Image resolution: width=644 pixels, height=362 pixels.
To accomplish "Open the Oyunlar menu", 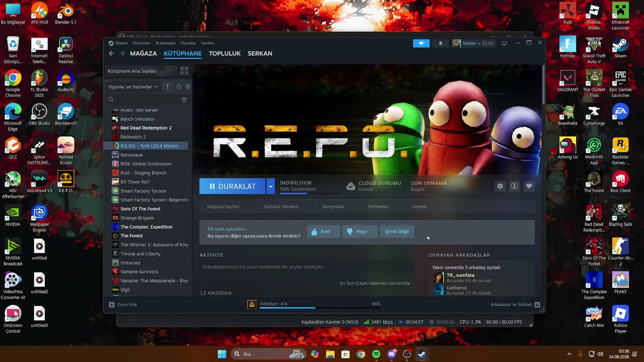I will (189, 43).
